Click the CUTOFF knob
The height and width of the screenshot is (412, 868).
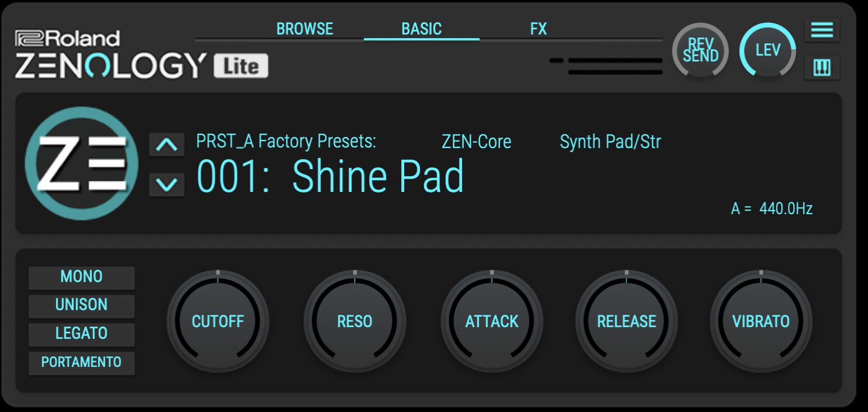tap(218, 321)
